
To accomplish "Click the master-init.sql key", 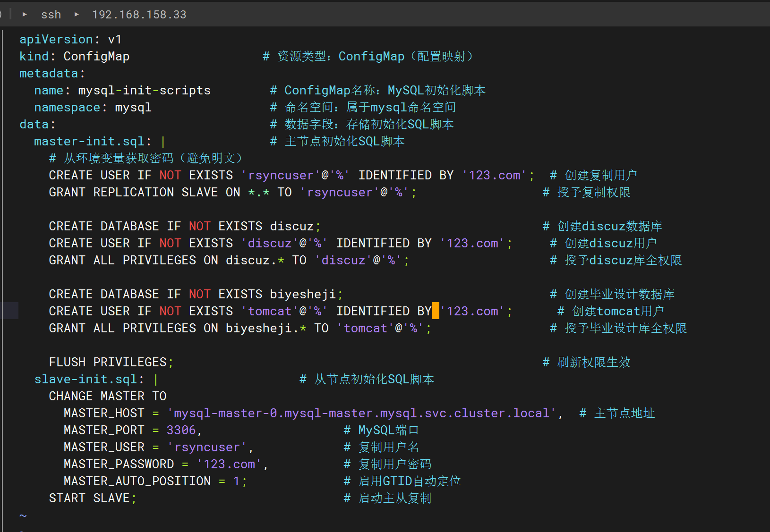I will point(89,141).
